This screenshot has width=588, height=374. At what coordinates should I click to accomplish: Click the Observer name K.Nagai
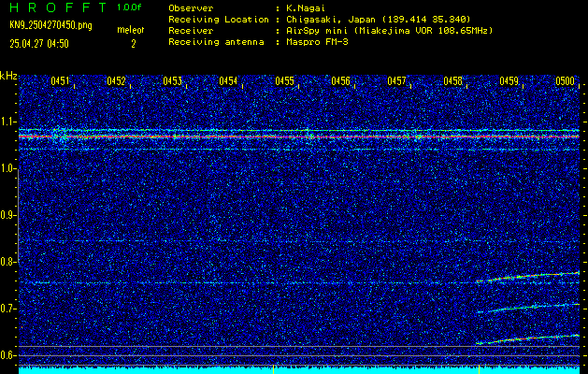pos(306,8)
